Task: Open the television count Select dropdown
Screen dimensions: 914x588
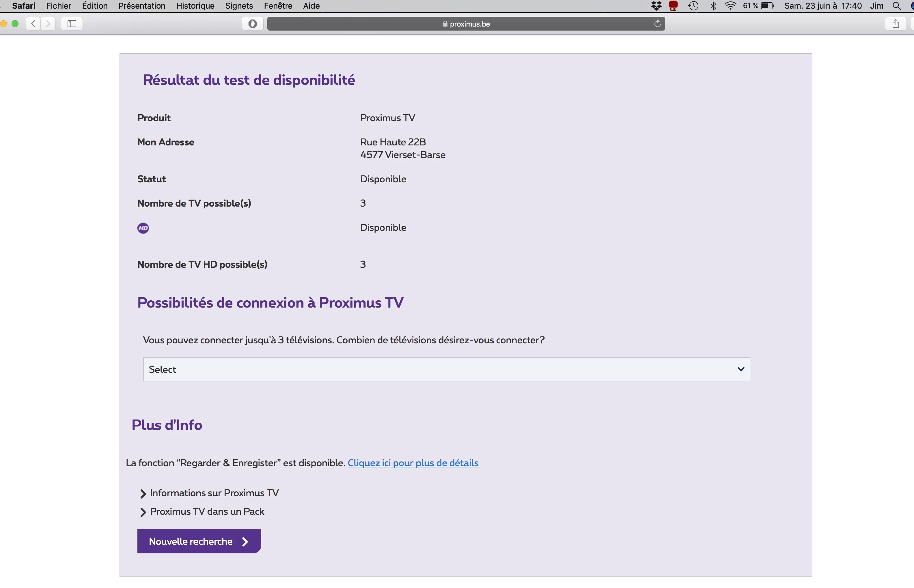Action: tap(446, 369)
